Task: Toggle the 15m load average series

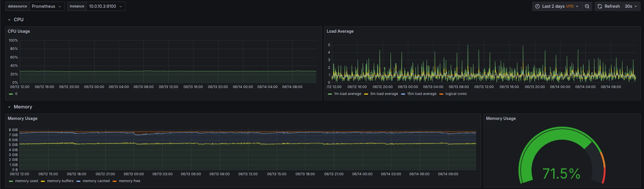Action: pyautogui.click(x=421, y=94)
